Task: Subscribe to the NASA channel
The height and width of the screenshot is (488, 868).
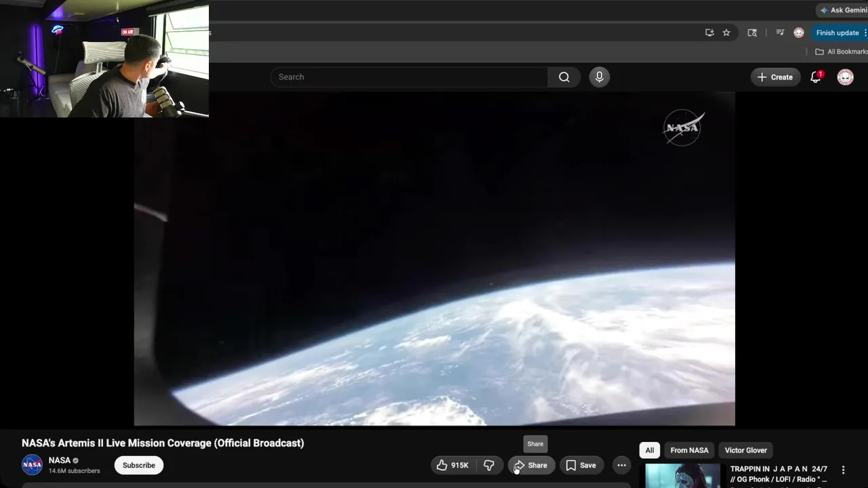Action: [139, 465]
